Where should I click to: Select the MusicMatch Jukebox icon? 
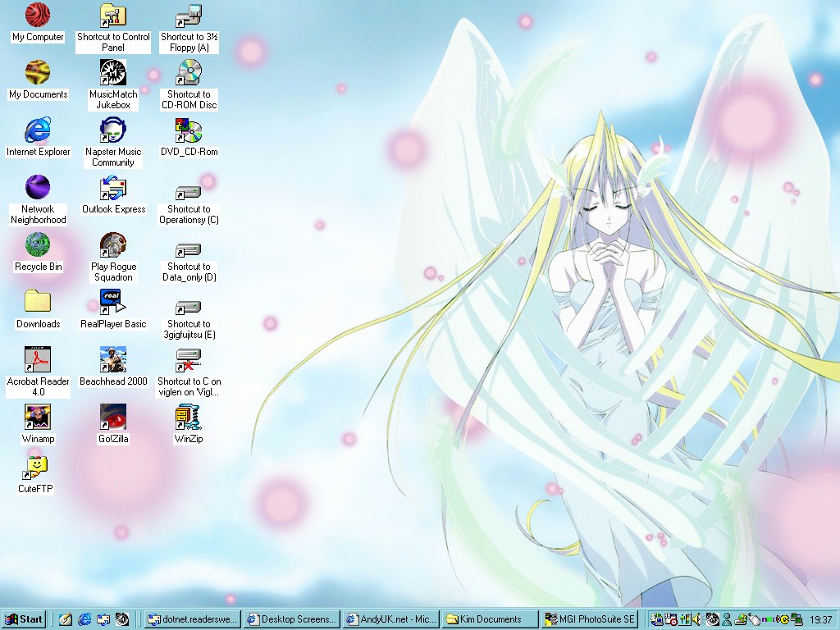[113, 73]
